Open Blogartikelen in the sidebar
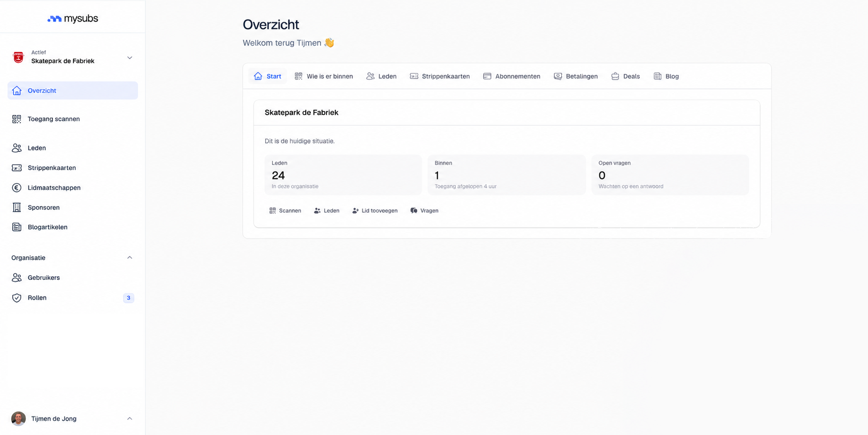This screenshot has height=435, width=868. [x=73, y=227]
